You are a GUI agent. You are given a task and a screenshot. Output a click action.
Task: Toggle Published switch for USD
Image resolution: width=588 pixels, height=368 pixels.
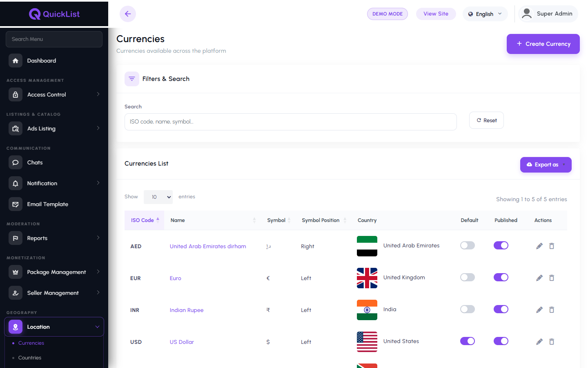point(501,341)
